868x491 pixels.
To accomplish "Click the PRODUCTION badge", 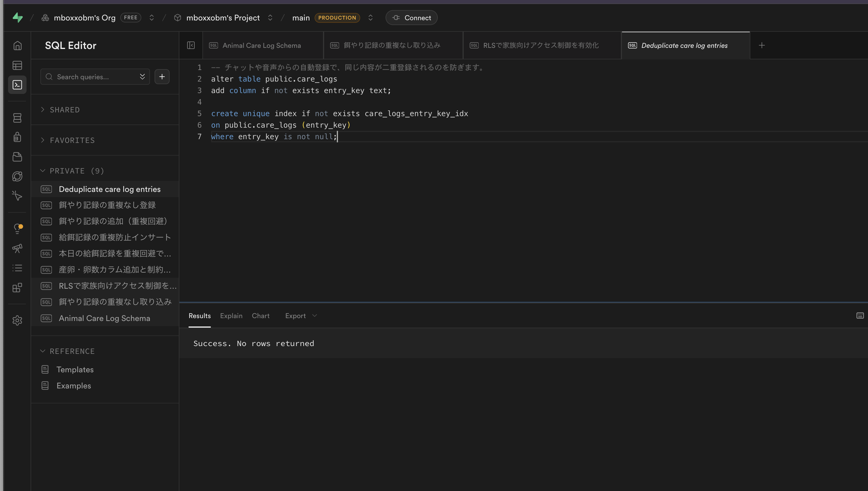I will pos(337,18).
